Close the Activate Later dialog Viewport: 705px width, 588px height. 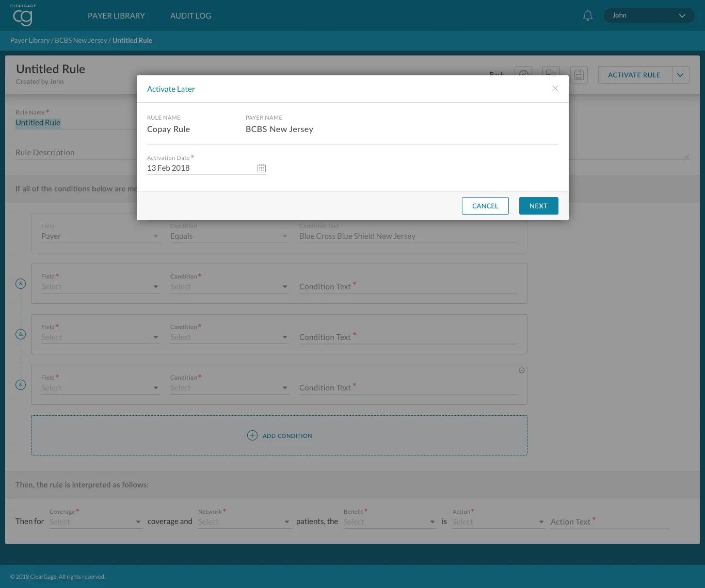(555, 88)
